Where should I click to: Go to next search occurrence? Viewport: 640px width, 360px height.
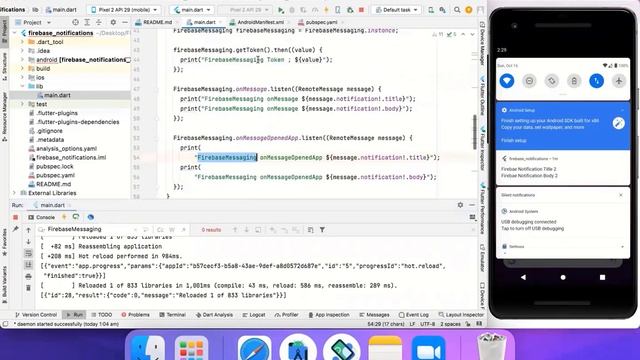pyautogui.click(x=247, y=230)
